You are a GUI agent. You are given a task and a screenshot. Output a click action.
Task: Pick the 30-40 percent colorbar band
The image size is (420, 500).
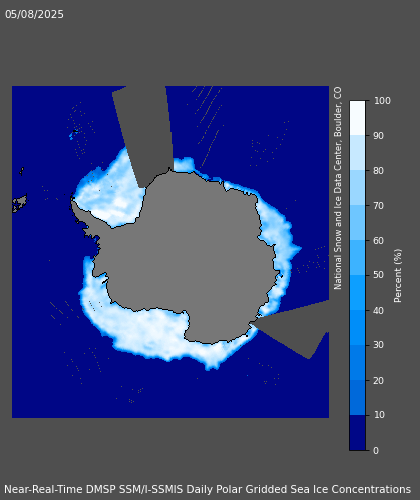point(357,328)
